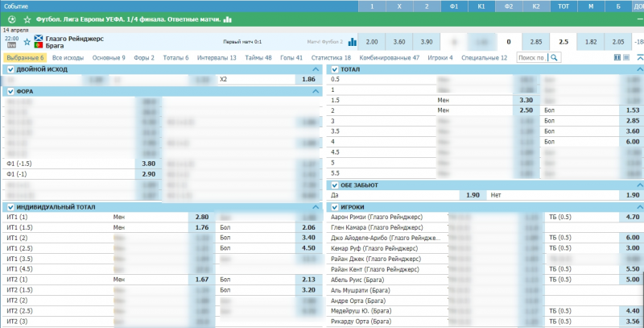Select the X2 double chance odds 1.86
The image size is (644, 328).
tap(307, 81)
